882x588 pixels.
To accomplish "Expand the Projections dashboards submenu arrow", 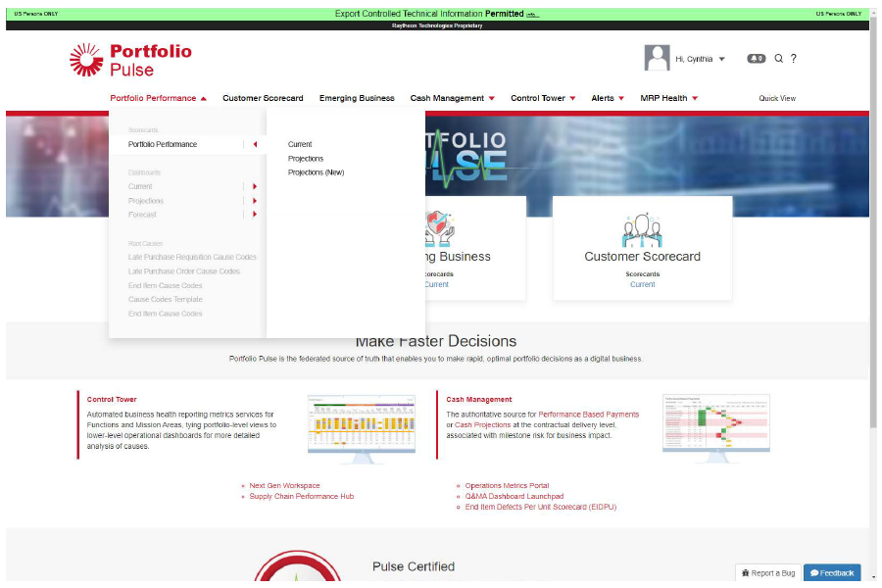I will coord(255,201).
